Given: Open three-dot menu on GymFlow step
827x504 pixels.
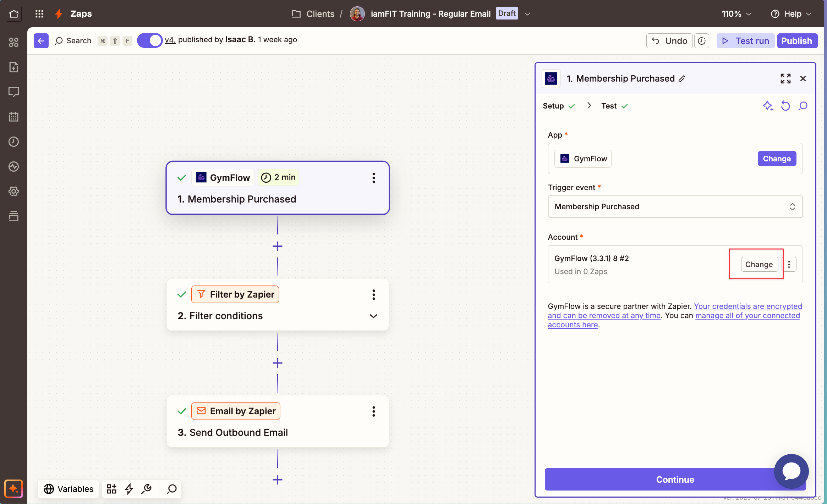Looking at the screenshot, I should point(373,178).
